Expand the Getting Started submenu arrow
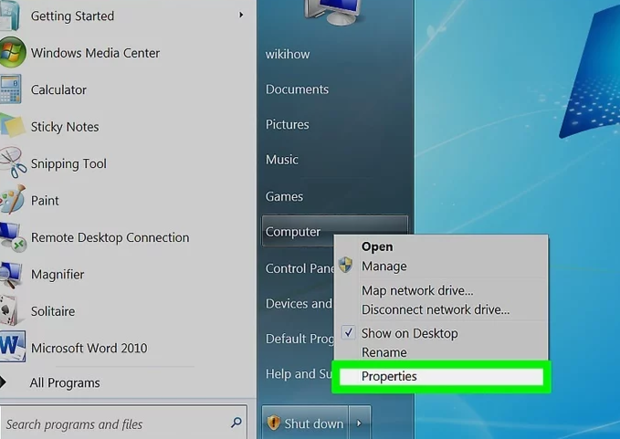620x439 pixels. coord(241,15)
